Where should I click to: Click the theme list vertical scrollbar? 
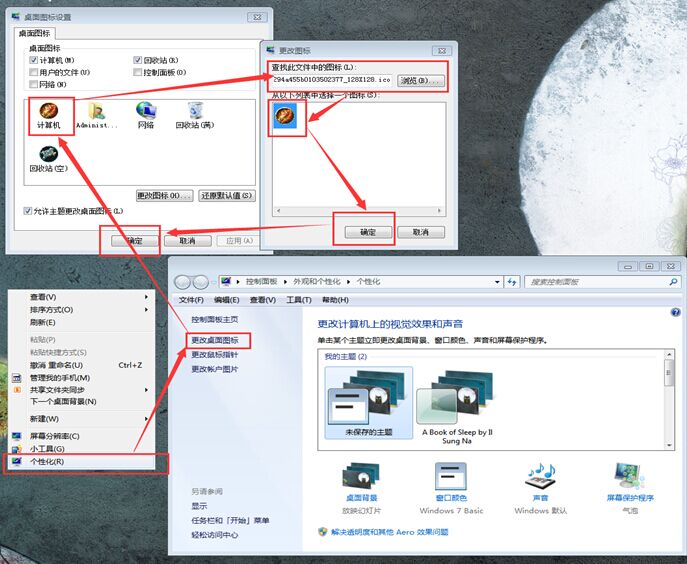(669, 399)
